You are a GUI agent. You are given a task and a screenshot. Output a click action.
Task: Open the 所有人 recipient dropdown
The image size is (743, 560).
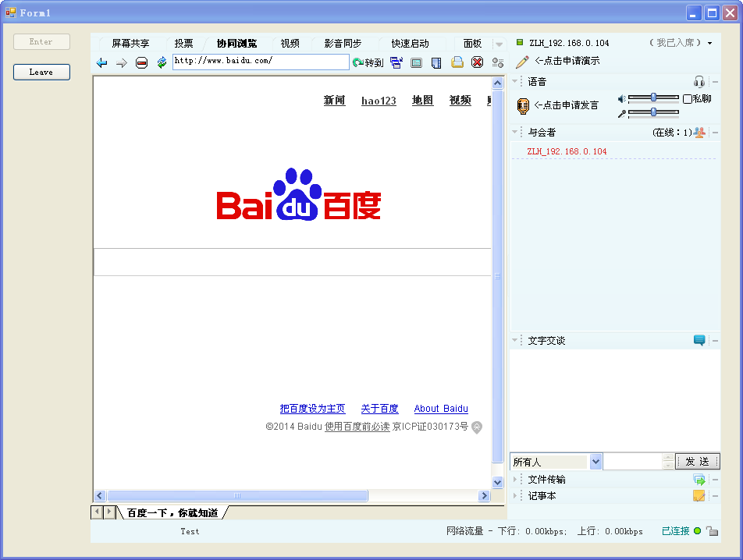click(x=596, y=462)
